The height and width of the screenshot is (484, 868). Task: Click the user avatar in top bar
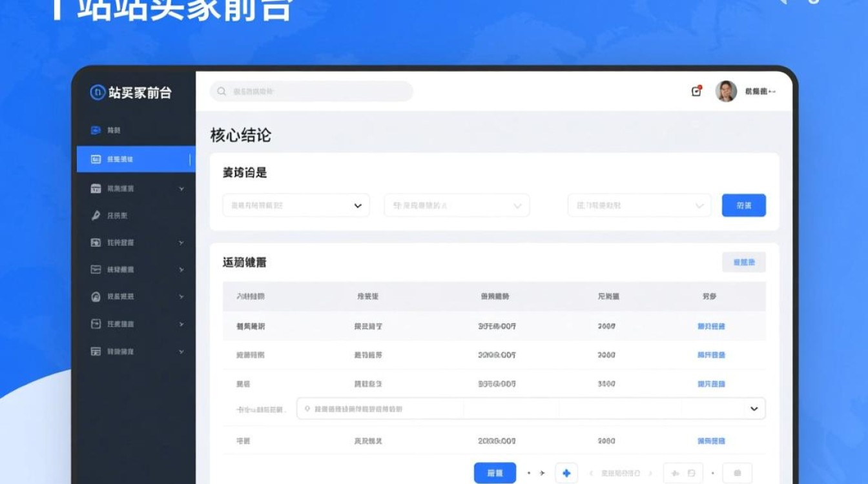click(724, 91)
